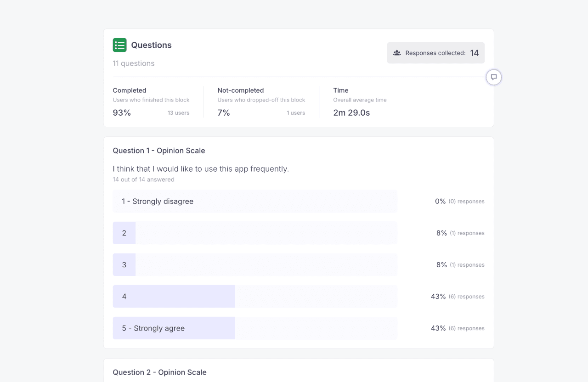Click the Question 1 - Opinion Scale heading

pos(159,151)
